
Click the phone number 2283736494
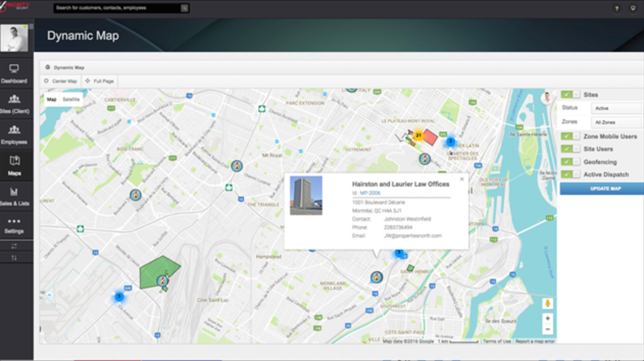[398, 227]
